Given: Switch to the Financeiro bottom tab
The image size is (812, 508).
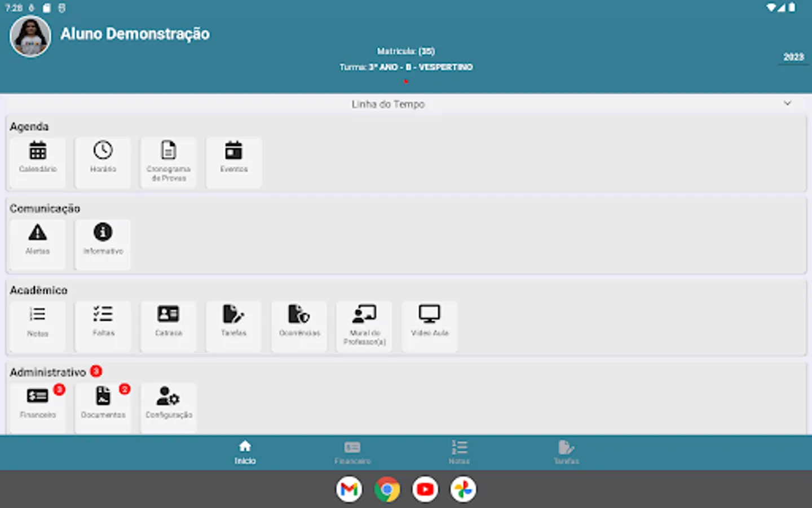Looking at the screenshot, I should click(x=352, y=453).
